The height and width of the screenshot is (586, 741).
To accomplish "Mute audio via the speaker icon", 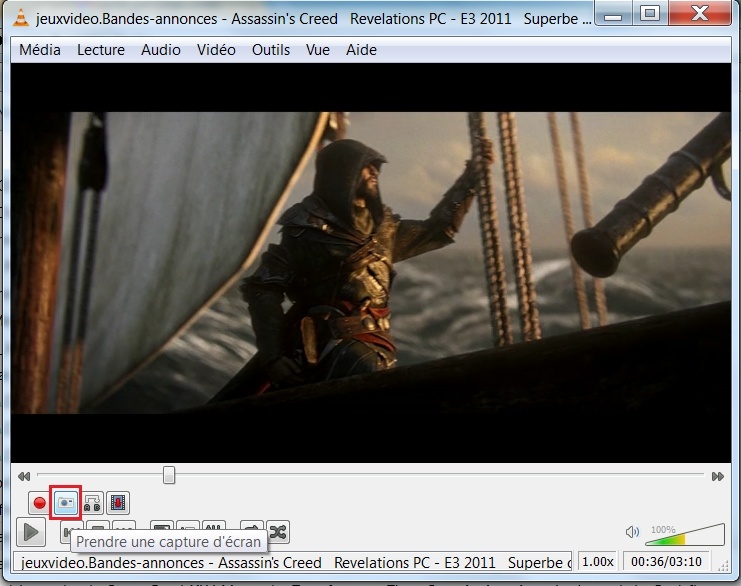I will coord(632,532).
